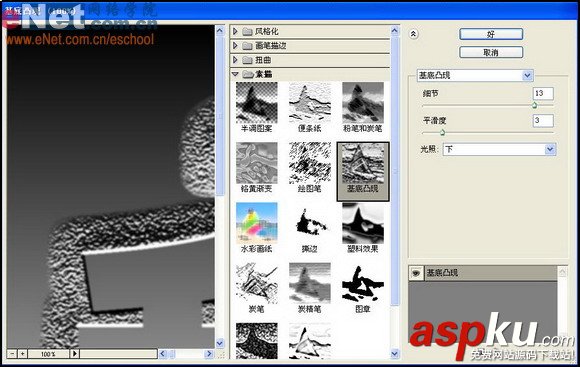The width and height of the screenshot is (580, 367).
Task: Click the 平滑度 value field
Action: tap(543, 120)
